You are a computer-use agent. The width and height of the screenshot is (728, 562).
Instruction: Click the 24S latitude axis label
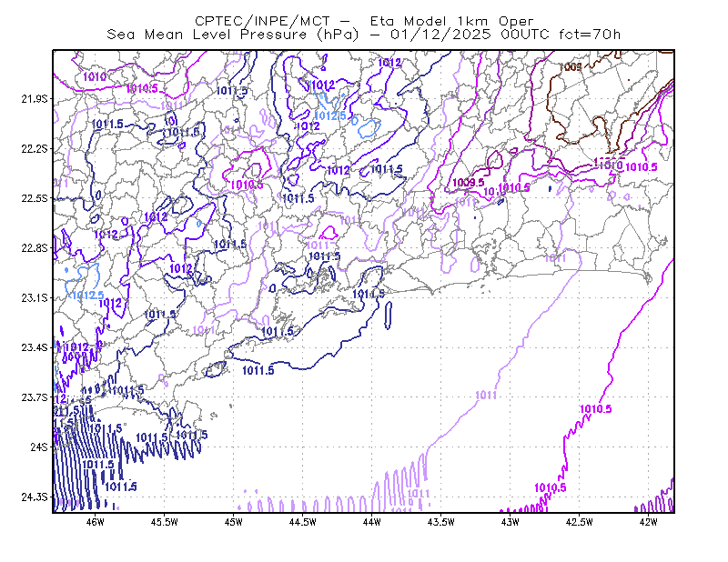(39, 447)
